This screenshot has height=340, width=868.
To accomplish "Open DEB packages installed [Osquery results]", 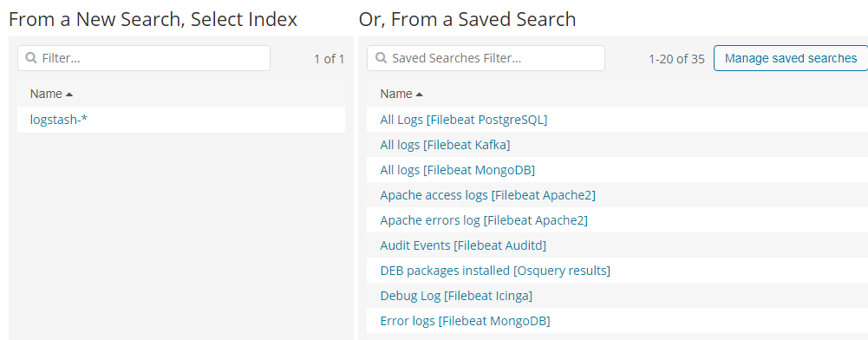I will point(495,271).
